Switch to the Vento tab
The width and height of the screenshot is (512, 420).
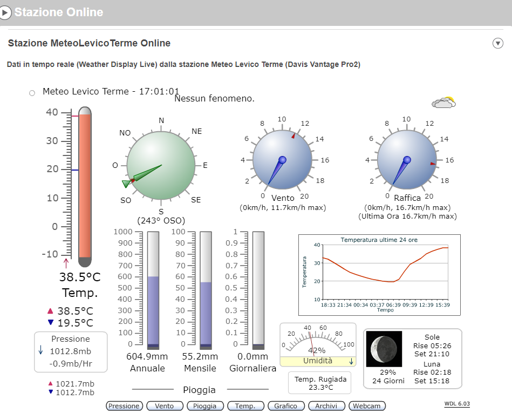click(x=164, y=406)
